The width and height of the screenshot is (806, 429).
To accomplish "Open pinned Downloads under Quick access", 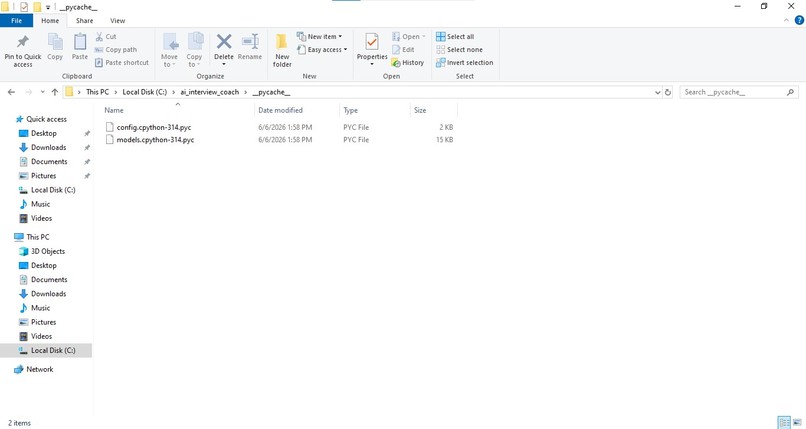I will click(x=48, y=147).
